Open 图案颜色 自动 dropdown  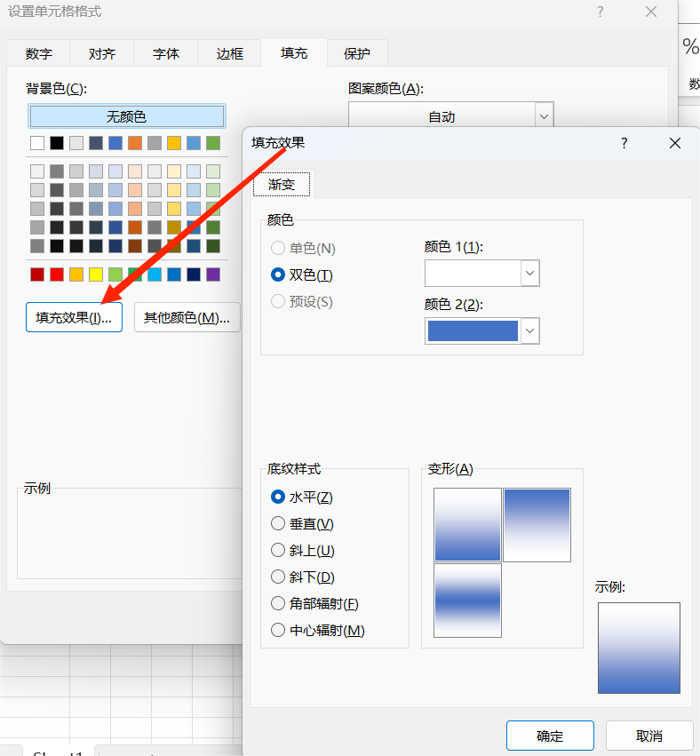(544, 116)
